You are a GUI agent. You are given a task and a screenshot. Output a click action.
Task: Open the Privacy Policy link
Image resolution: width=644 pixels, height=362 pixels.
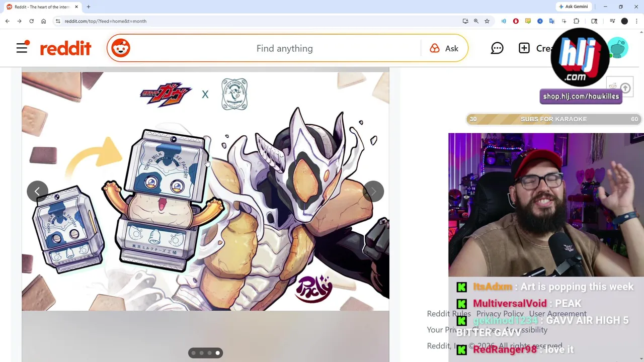point(500,314)
